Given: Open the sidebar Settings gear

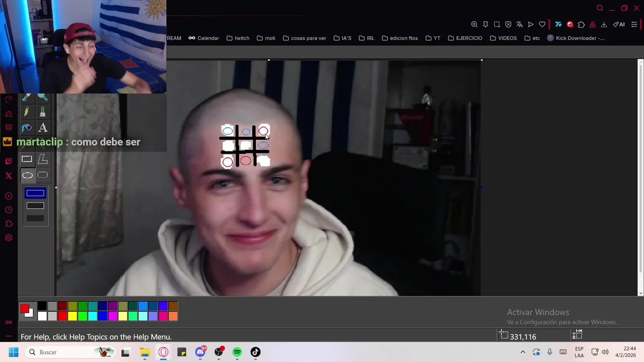Looking at the screenshot, I should click(9, 238).
